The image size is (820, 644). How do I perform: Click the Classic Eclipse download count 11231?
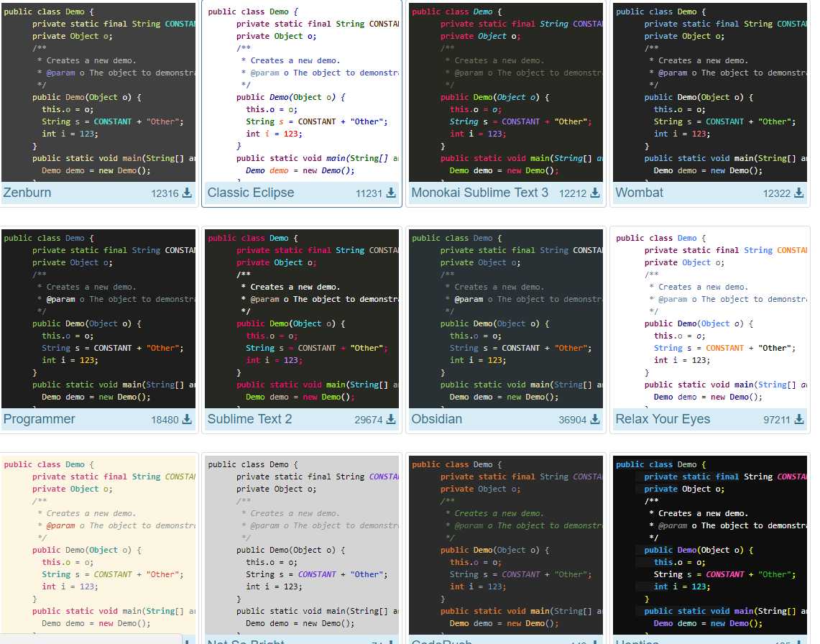(369, 193)
